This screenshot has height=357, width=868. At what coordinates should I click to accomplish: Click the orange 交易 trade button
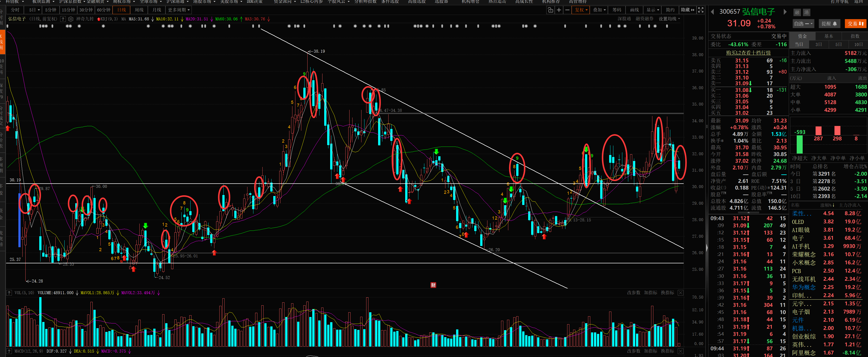(x=856, y=24)
